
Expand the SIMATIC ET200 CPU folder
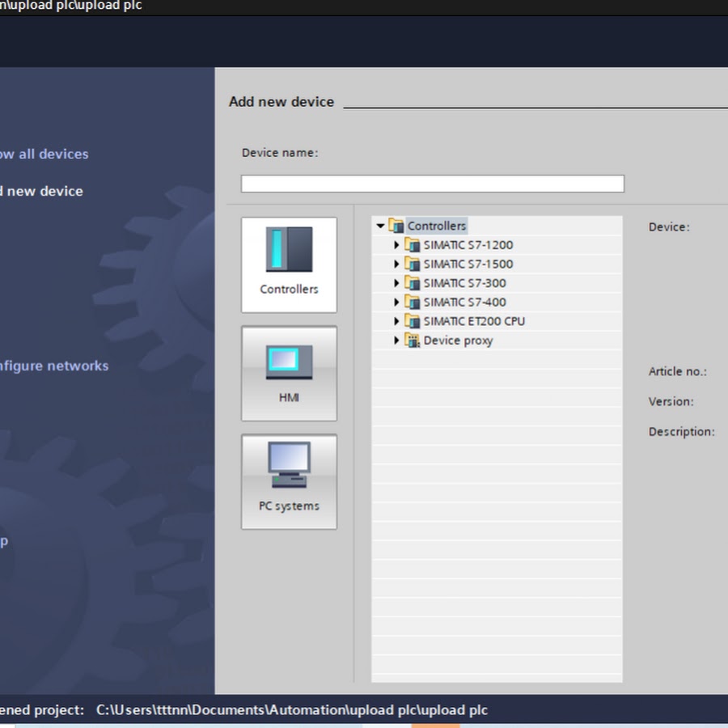tap(396, 321)
